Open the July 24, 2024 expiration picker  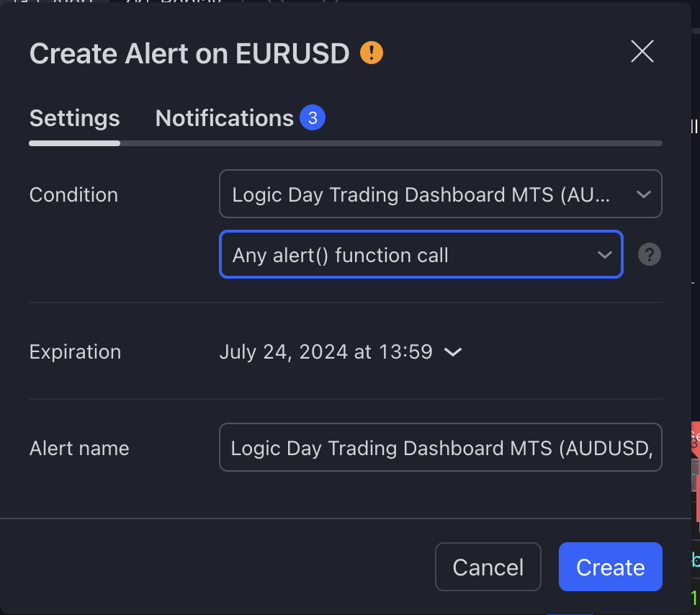tap(340, 352)
